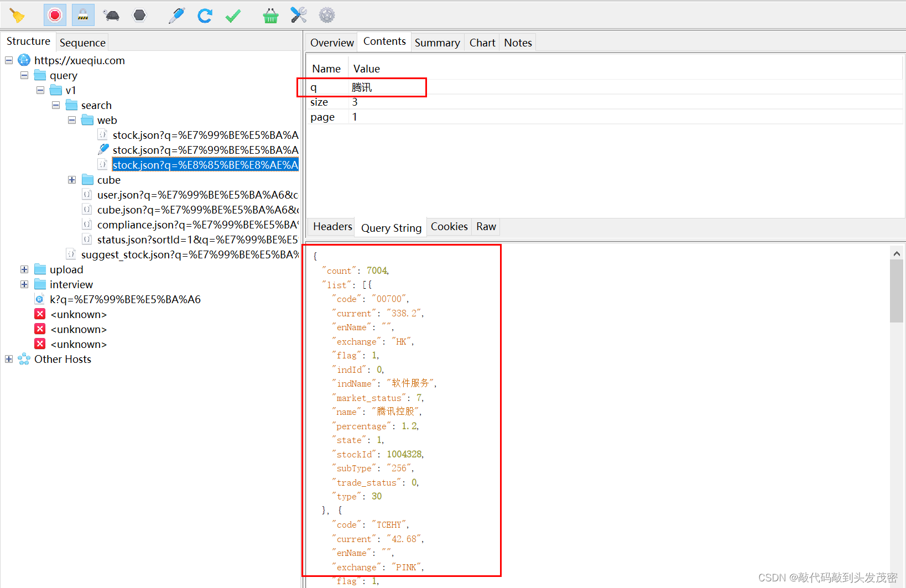Expand the Other Hosts node
The height and width of the screenshot is (588, 906).
9,359
